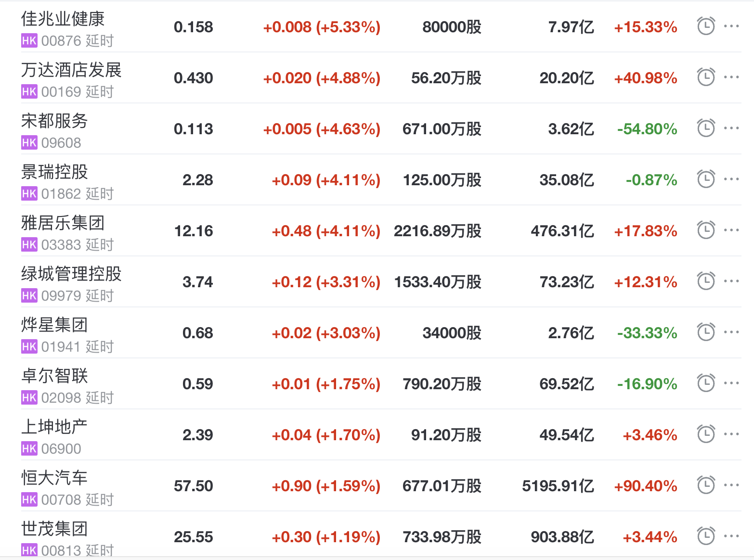The image size is (754, 560).
Task: Open 景瑞控股 stock page
Action: coord(54,172)
